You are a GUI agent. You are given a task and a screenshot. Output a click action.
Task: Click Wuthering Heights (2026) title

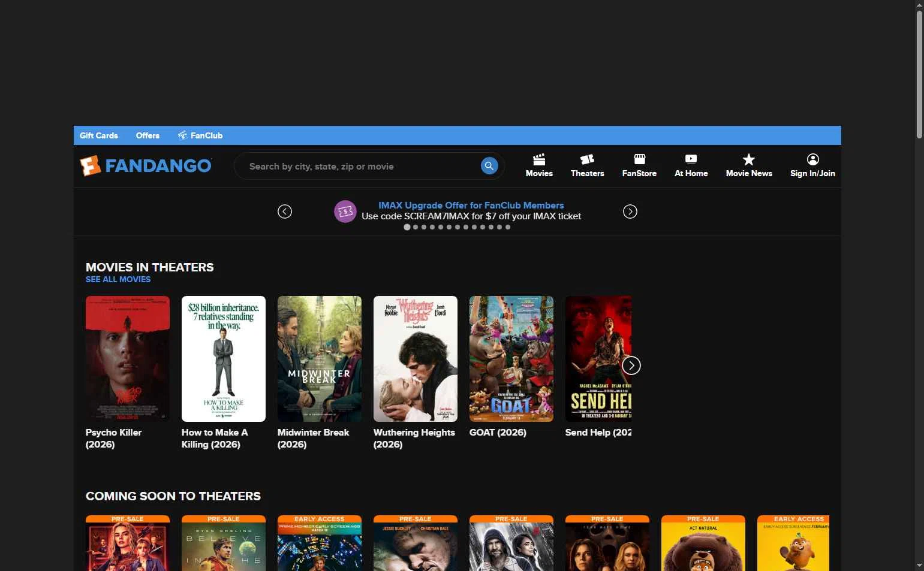[414, 439]
